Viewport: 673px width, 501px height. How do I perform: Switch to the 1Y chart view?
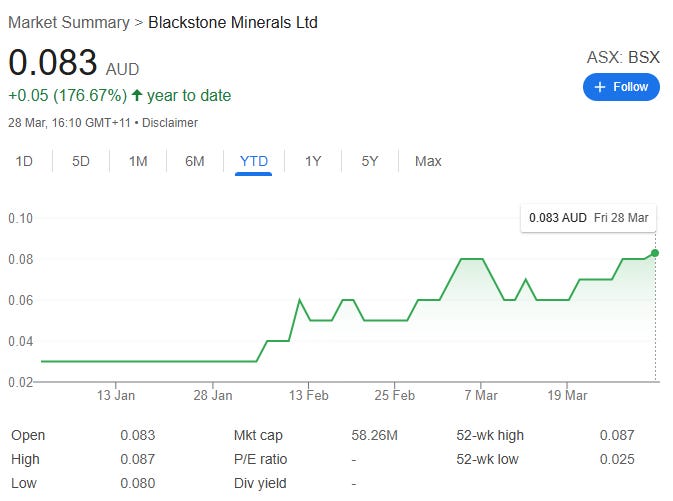(313, 161)
